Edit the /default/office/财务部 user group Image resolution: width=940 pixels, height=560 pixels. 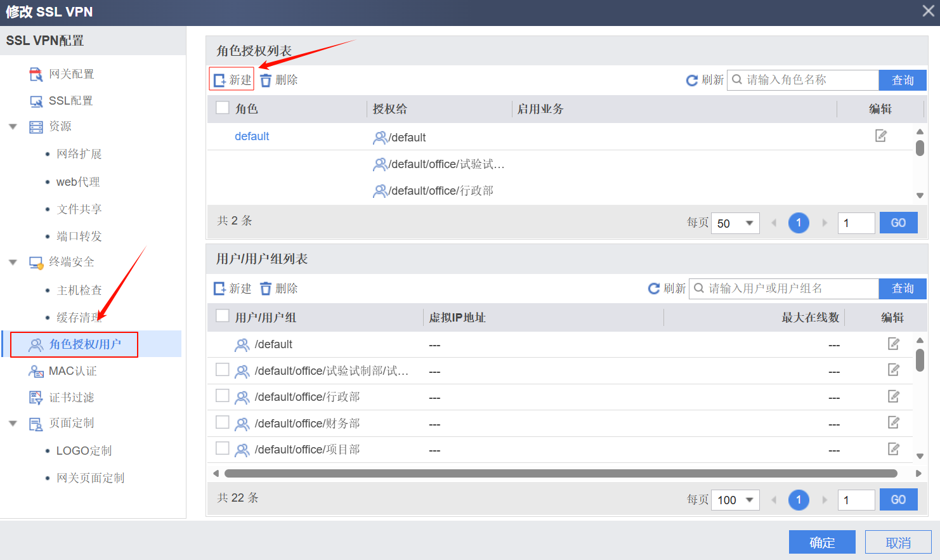tap(894, 422)
